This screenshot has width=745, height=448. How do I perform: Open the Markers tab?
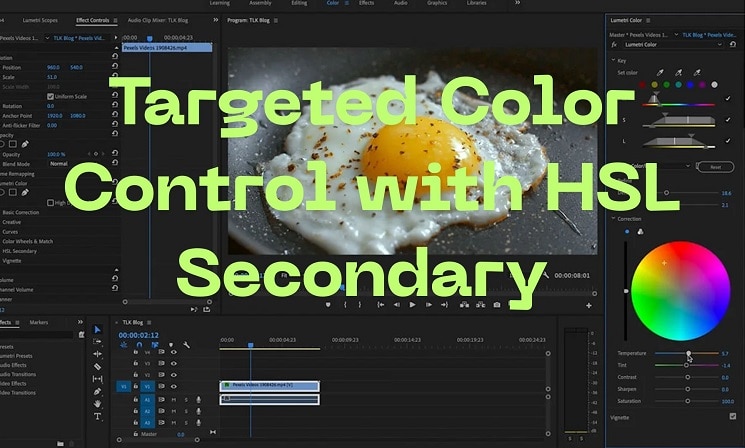tap(38, 322)
